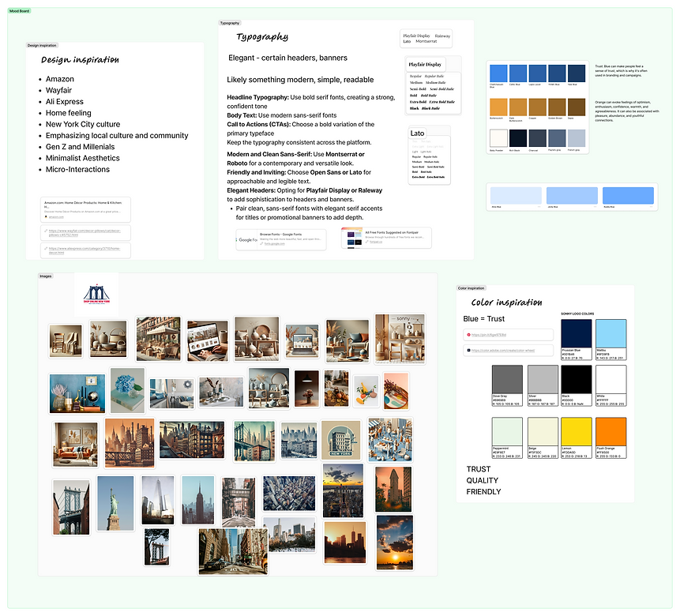The width and height of the screenshot is (680, 616).
Task: Select the Design inspiration section label
Action: (42, 45)
